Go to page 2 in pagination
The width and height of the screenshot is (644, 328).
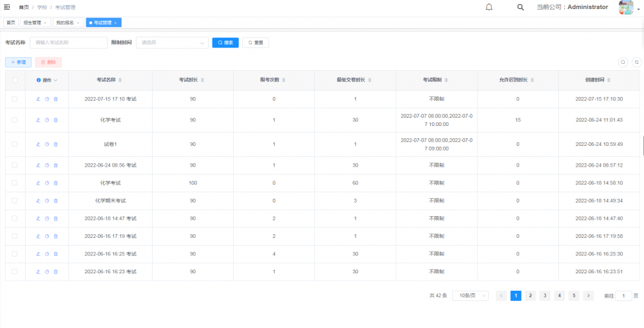coord(530,296)
